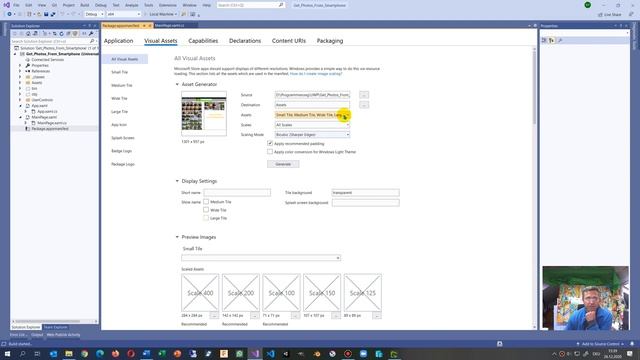Image resolution: width=640 pixels, height=360 pixels.
Task: Click the Scale 400 asset thumbnail
Action: click(200, 293)
